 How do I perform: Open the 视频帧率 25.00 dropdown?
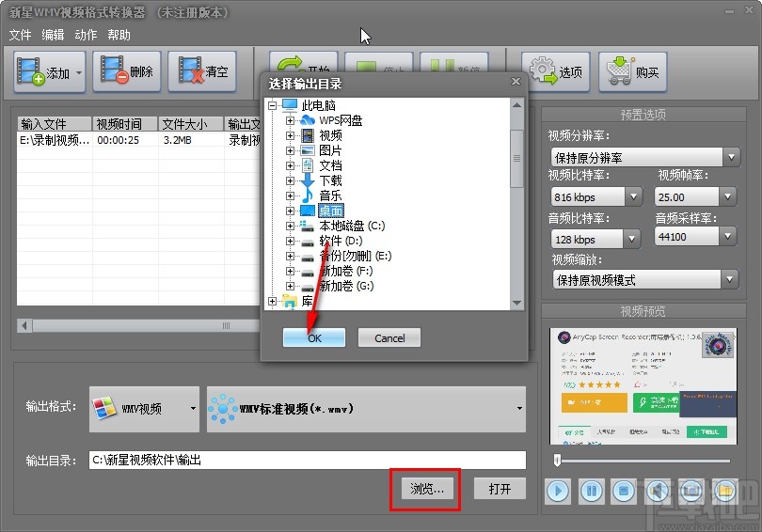tap(727, 196)
